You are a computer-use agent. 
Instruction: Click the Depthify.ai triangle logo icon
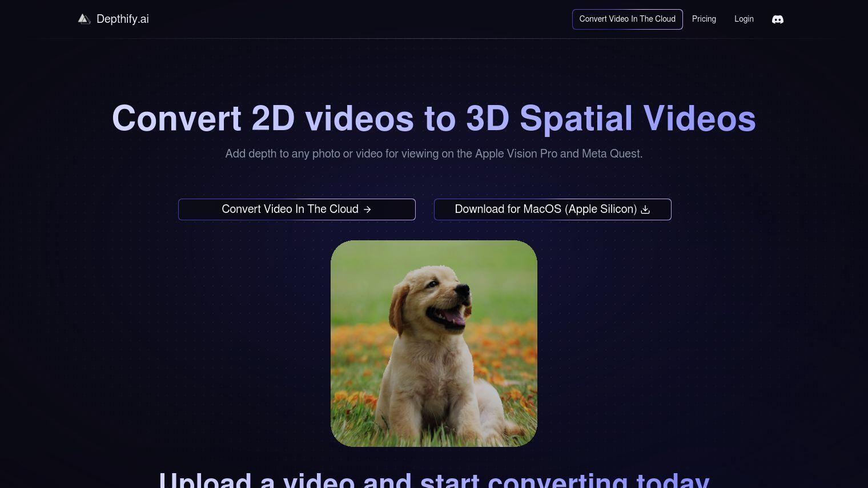click(x=85, y=19)
